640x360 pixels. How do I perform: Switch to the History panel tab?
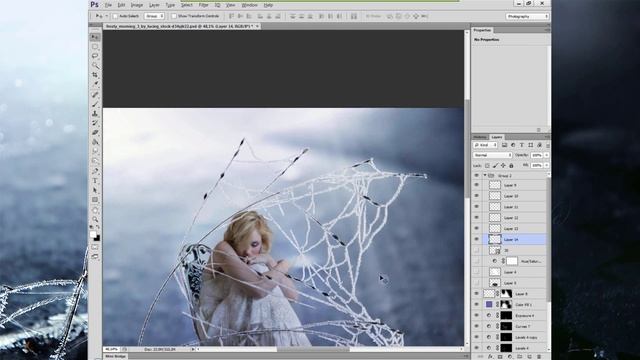coord(480,137)
